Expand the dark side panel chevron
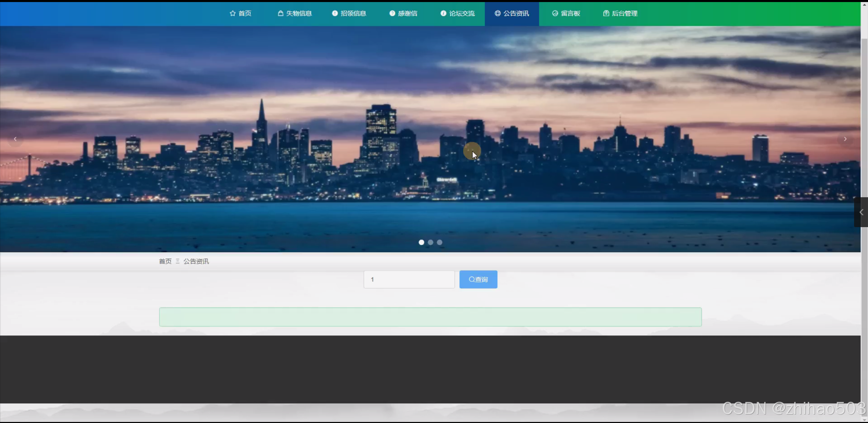Viewport: 868px width, 423px height. pos(861,212)
